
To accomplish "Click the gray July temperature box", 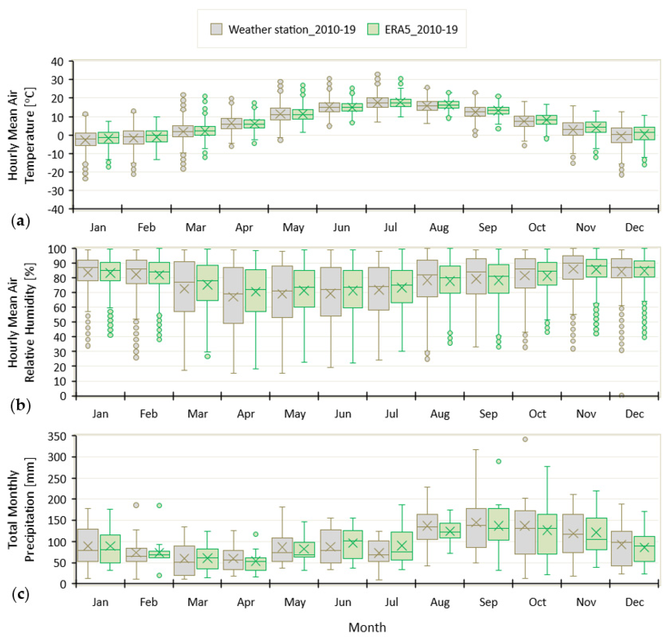I will click(377, 103).
